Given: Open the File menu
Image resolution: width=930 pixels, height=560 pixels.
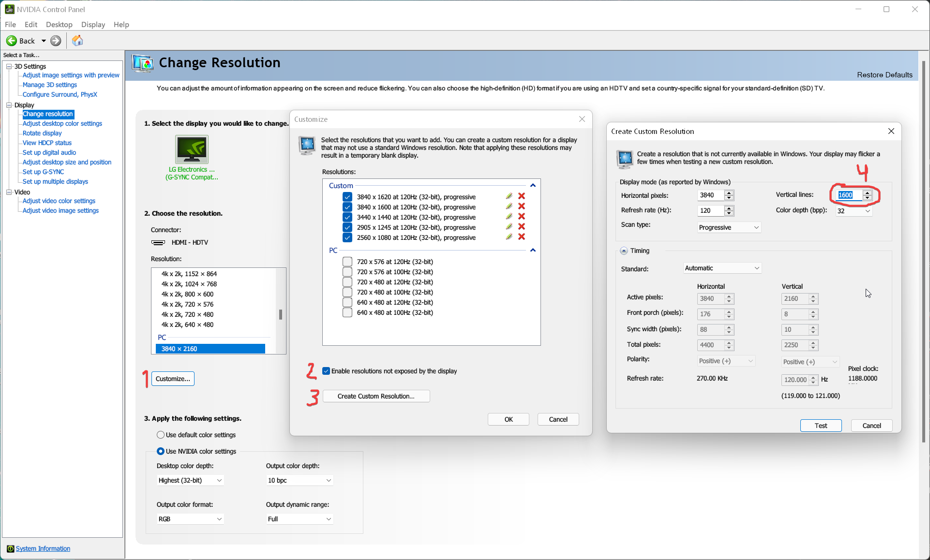Looking at the screenshot, I should pos(10,24).
